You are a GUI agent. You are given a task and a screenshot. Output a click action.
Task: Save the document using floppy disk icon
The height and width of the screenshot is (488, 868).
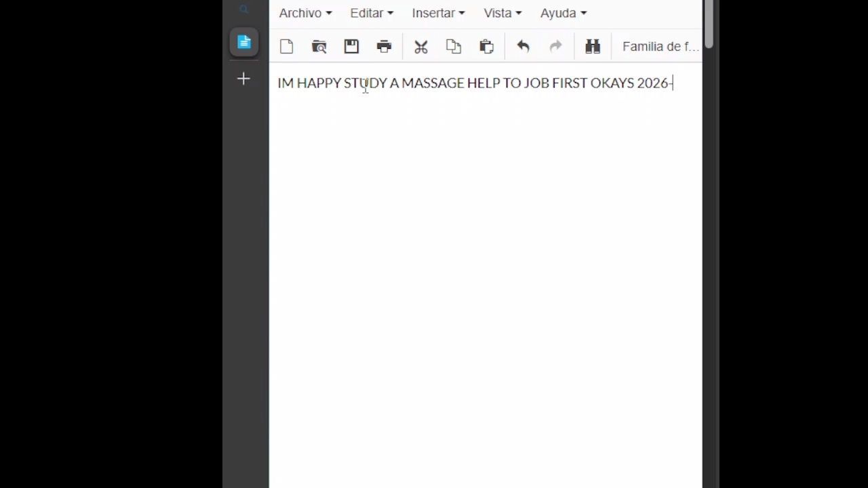click(351, 47)
